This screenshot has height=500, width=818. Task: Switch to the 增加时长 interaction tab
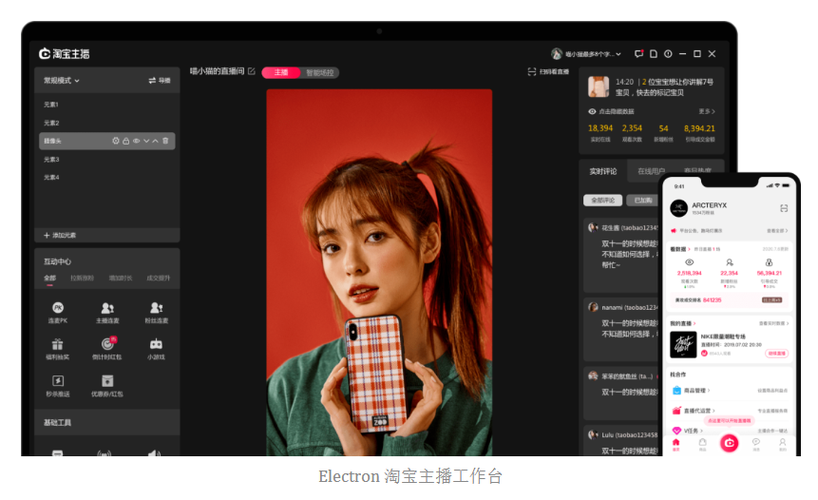121,278
